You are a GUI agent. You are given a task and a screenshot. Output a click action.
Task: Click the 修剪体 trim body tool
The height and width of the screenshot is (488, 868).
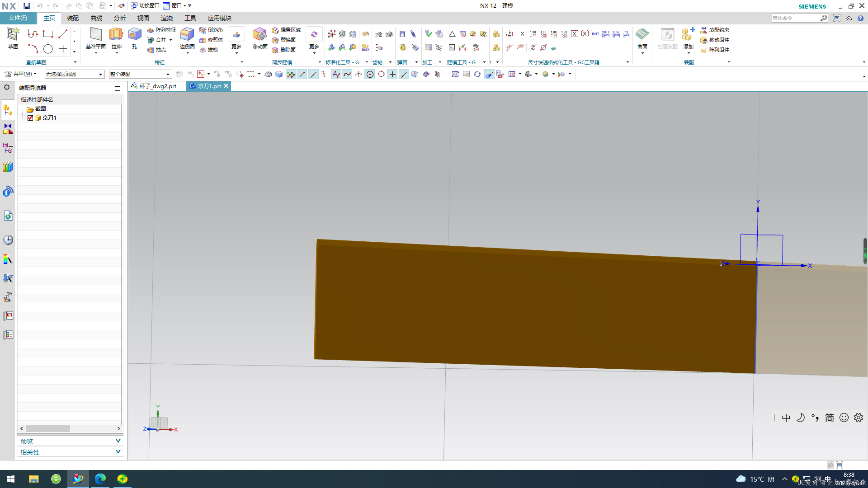(x=211, y=40)
